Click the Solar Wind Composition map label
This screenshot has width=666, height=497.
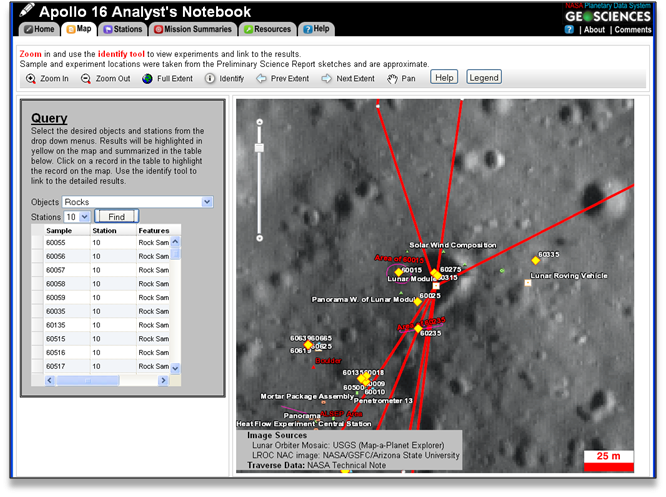pyautogui.click(x=453, y=245)
